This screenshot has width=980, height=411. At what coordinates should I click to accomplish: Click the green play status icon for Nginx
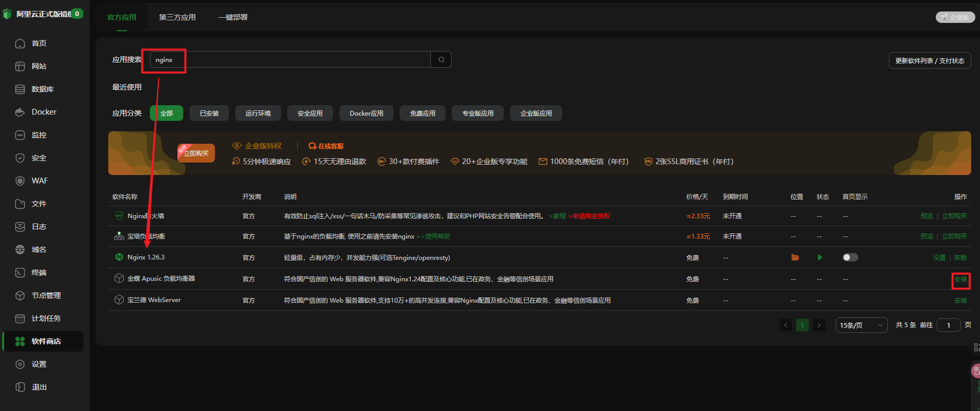pyautogui.click(x=820, y=257)
